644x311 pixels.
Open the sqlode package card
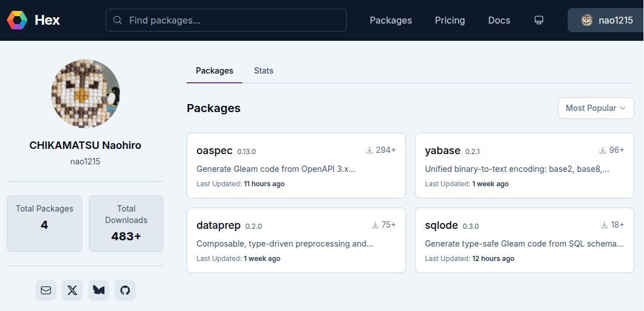click(x=524, y=240)
